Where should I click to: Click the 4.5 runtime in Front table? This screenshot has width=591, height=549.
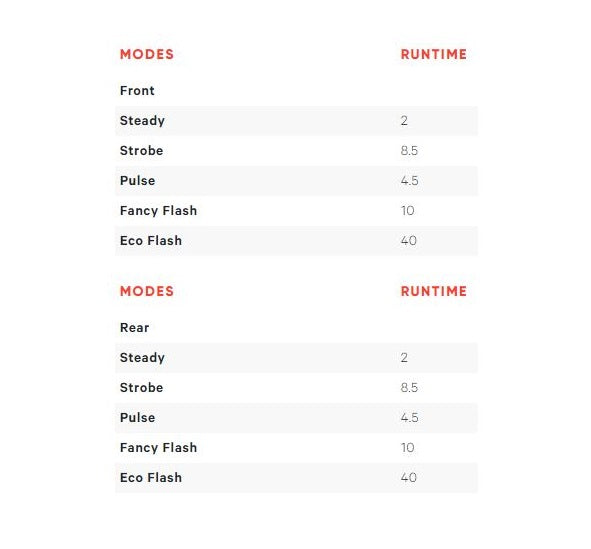[x=409, y=180]
